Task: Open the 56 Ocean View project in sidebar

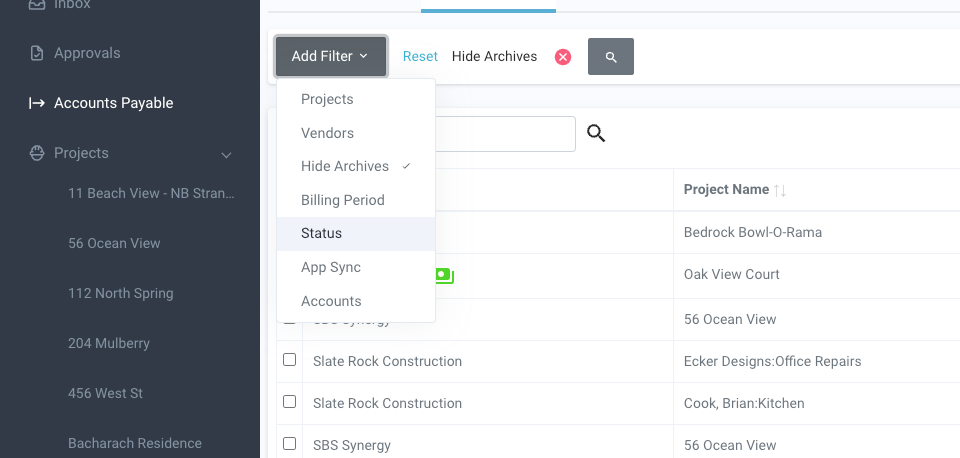Action: point(114,243)
